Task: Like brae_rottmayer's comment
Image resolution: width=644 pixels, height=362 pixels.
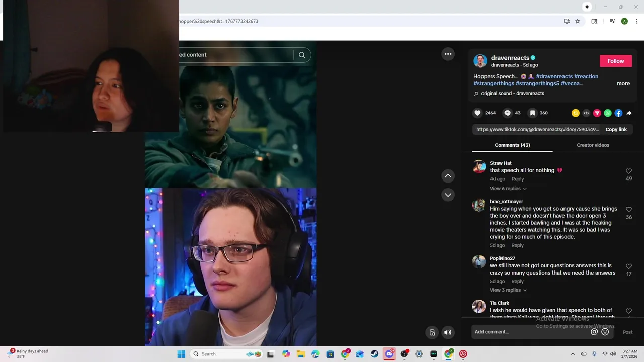Action: 628,210
